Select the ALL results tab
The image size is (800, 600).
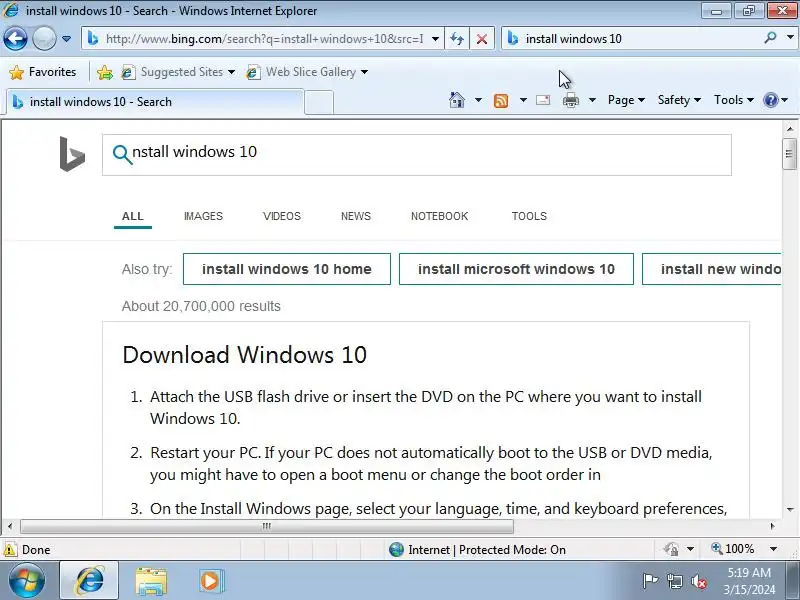pyautogui.click(x=133, y=216)
